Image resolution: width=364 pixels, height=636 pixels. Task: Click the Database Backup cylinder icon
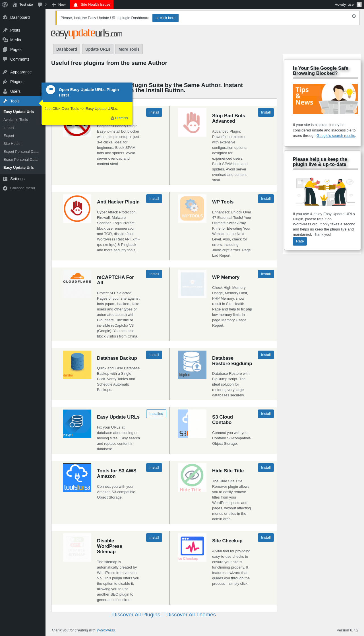point(77,365)
